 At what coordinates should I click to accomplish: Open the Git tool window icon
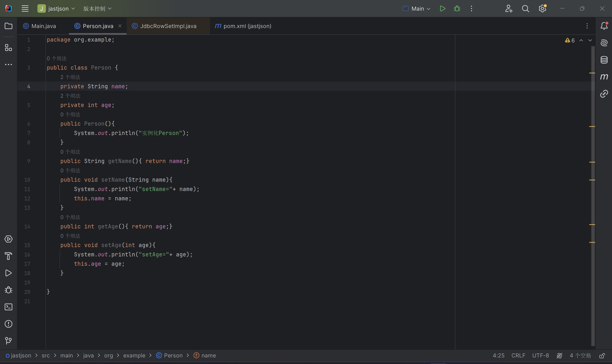click(x=8, y=341)
